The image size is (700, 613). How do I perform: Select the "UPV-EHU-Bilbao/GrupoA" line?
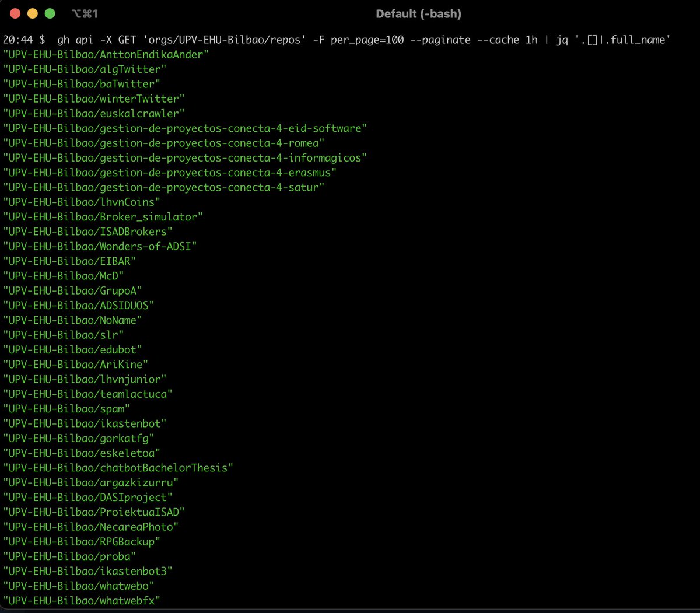(73, 290)
